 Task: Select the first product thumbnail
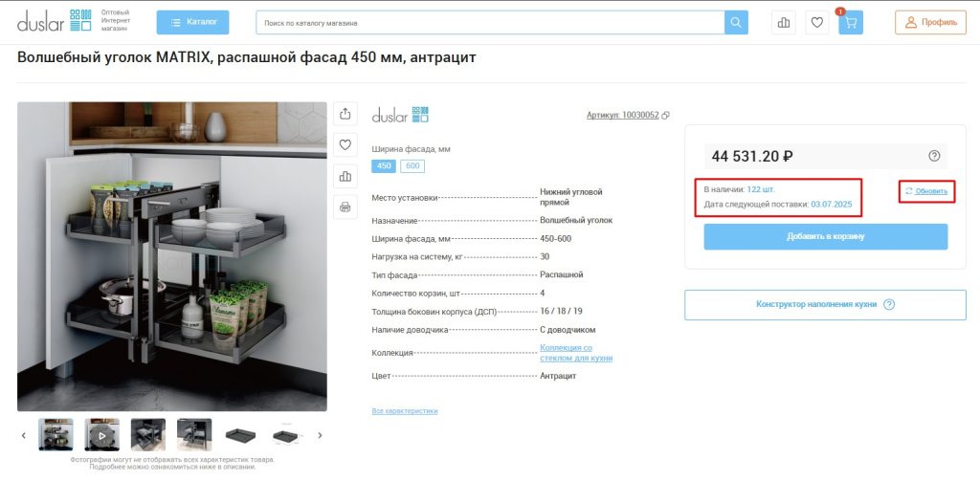56,434
